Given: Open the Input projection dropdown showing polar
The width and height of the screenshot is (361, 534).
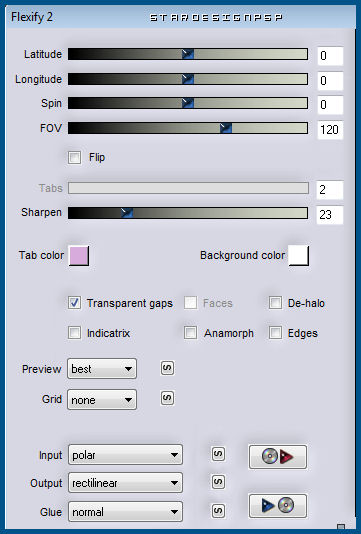Looking at the screenshot, I should point(125,455).
